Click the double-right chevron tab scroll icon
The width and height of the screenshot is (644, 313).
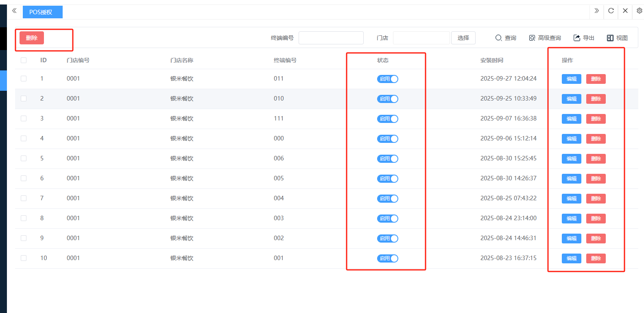point(596,11)
